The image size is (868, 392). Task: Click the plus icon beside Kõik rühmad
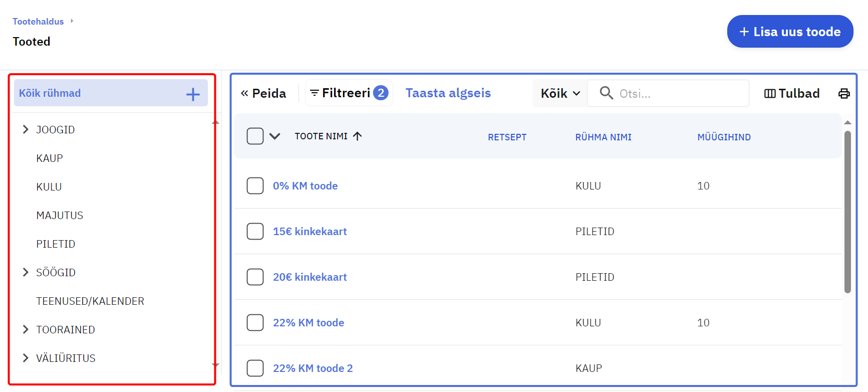[x=193, y=94]
